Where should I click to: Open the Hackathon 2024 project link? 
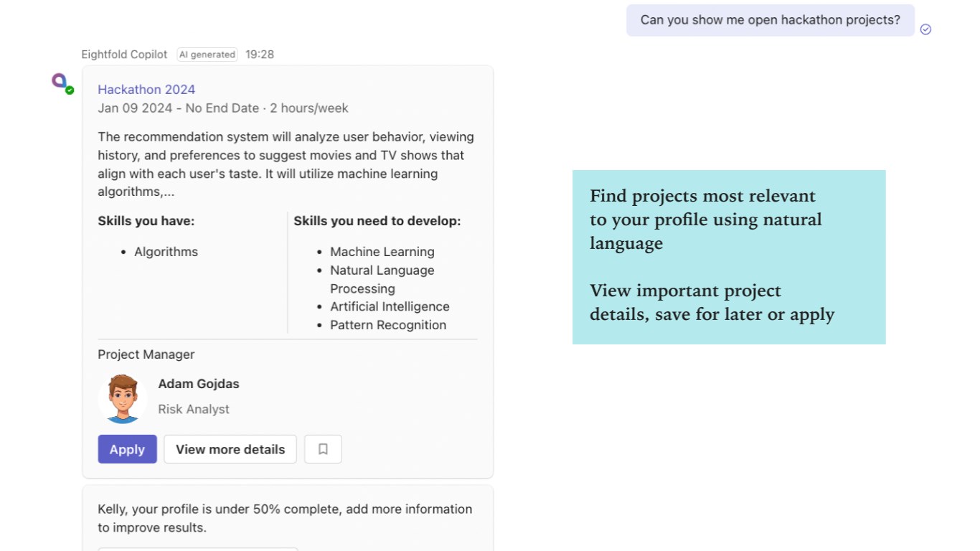pos(146,90)
